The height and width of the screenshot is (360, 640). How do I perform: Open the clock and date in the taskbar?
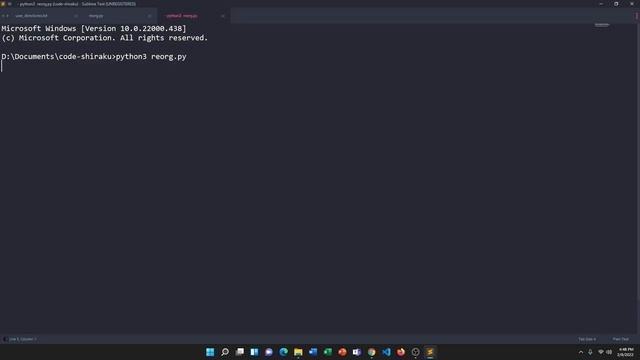tap(625, 352)
